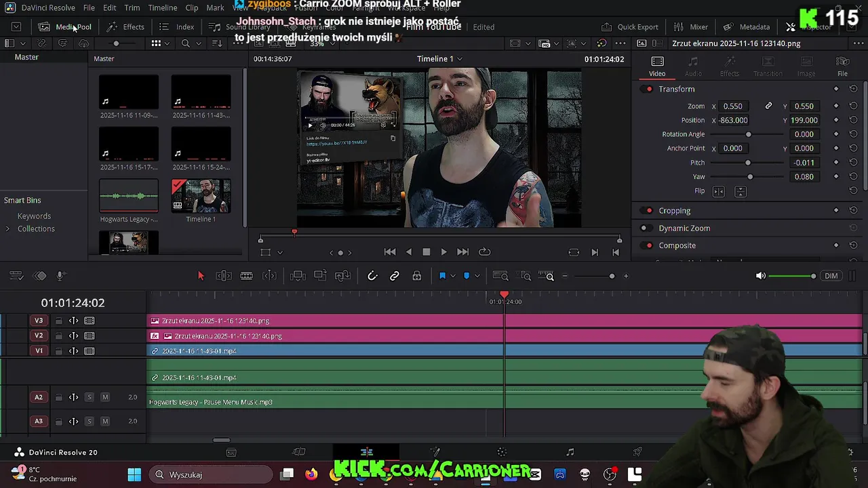Click the Quick Export button
868x488 pixels.
click(x=630, y=27)
